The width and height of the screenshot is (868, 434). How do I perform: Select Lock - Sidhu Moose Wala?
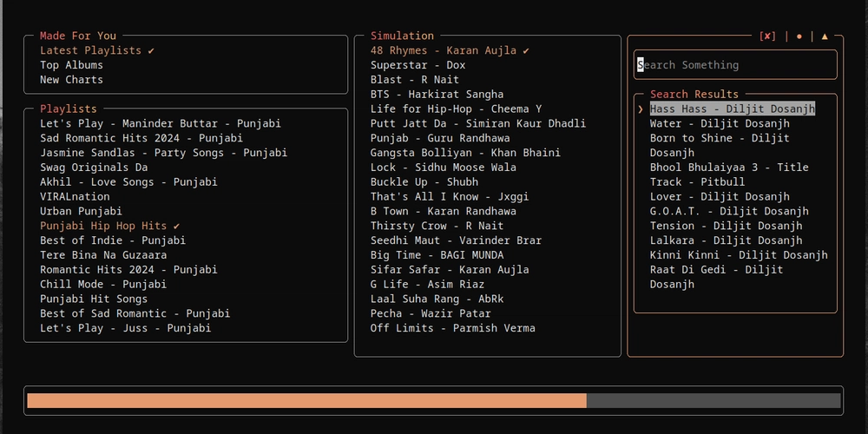(444, 168)
